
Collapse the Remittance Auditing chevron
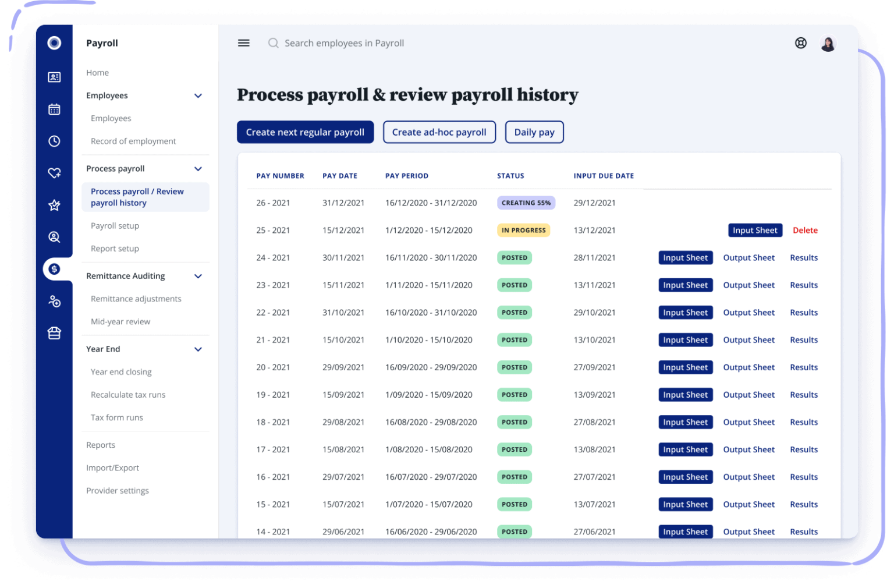pyautogui.click(x=198, y=277)
